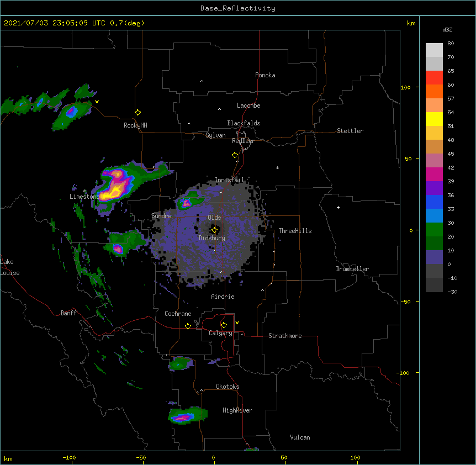Click the 50 tick label on the bottom axis
The height and width of the screenshot is (465, 476).
[284, 457]
